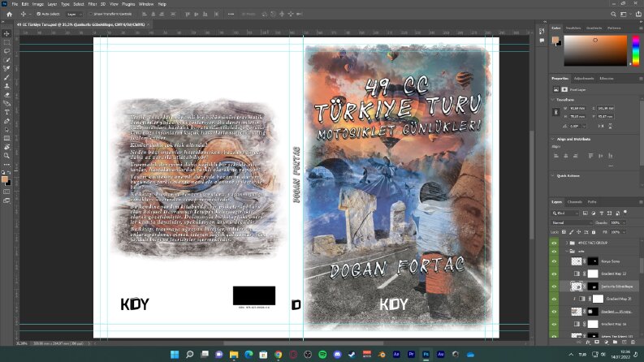
Task: Select the Lasso tool
Action: coord(6,51)
